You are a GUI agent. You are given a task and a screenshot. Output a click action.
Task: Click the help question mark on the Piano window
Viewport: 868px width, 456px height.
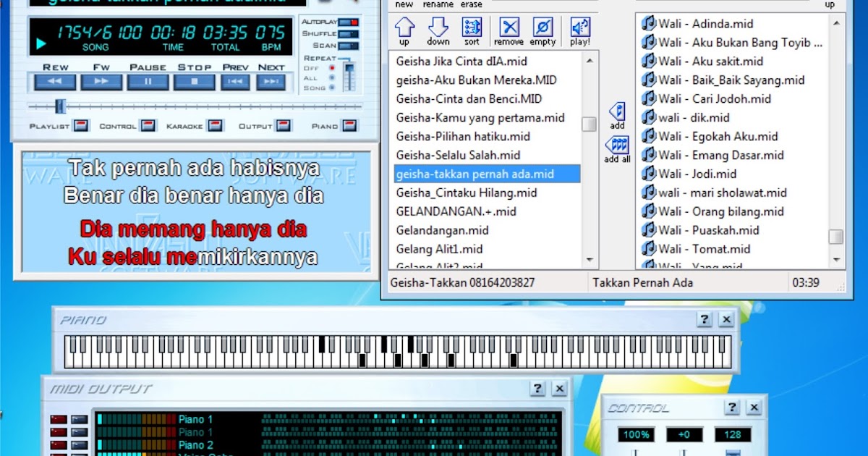pos(702,318)
